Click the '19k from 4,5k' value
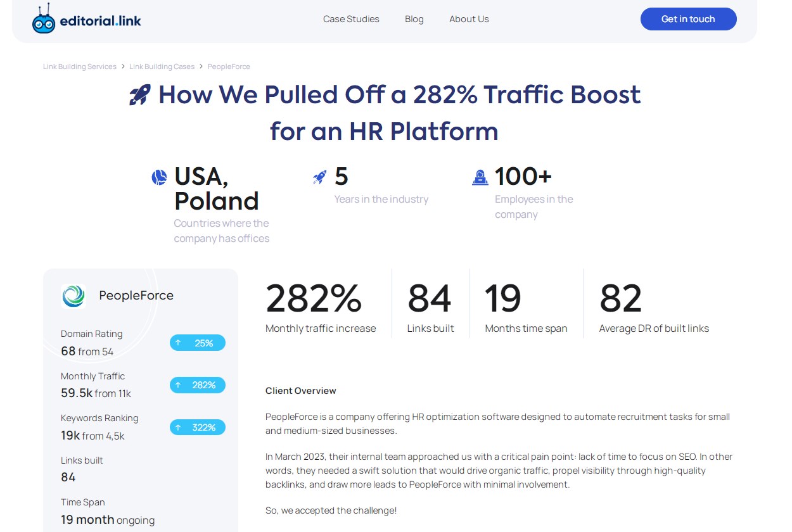This screenshot has height=532, width=792. (x=93, y=436)
